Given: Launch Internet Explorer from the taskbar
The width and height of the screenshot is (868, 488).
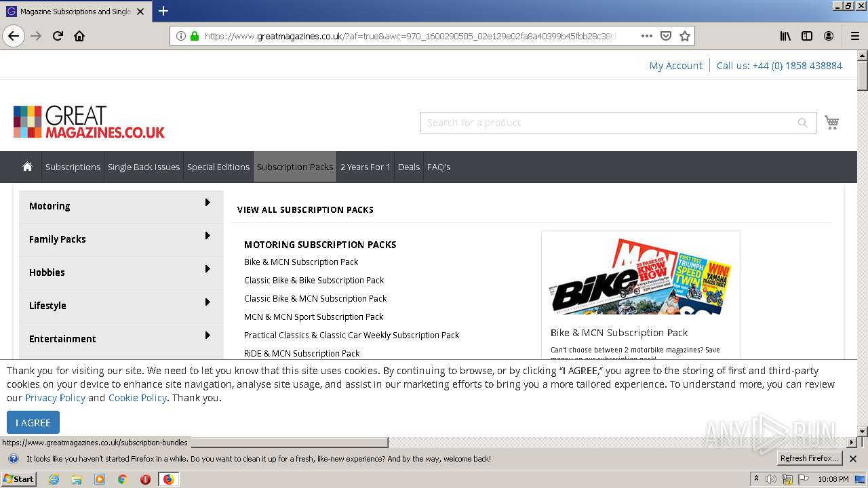Looking at the screenshot, I should coord(54,479).
